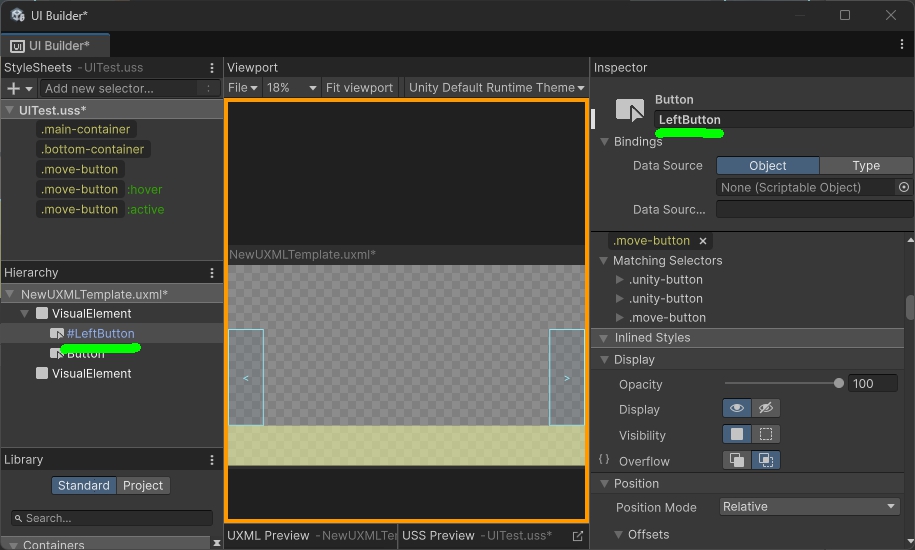Viewport: 915px width, 550px height.
Task: Click Fit viewport button
Action: 359,87
